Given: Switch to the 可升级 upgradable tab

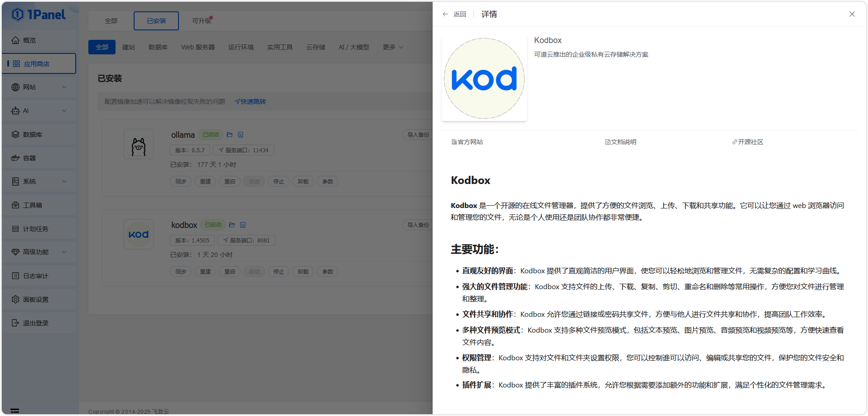Looking at the screenshot, I should coord(201,21).
